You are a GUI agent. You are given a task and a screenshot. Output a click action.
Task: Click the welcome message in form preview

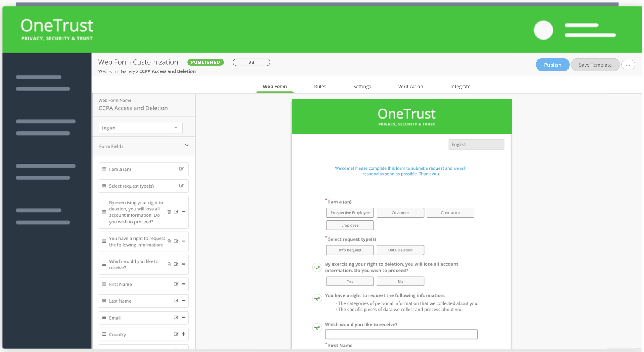401,171
